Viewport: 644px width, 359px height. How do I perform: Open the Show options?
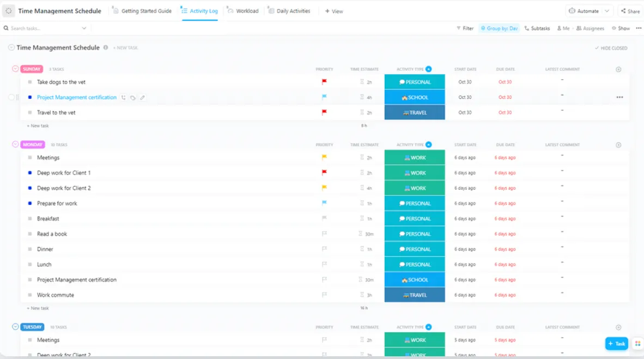[621, 28]
